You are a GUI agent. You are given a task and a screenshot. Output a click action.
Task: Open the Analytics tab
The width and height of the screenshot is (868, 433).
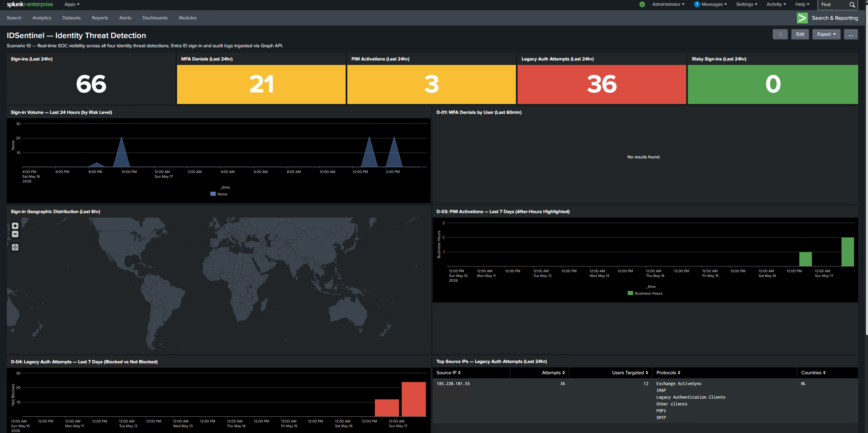click(42, 18)
